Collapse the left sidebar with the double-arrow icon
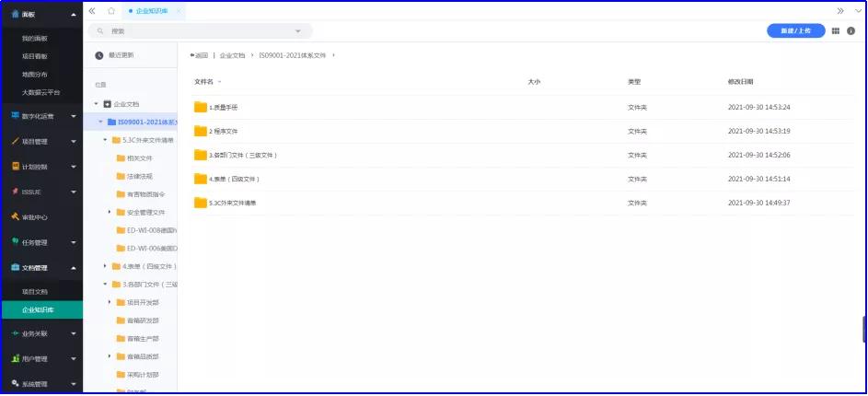 [x=92, y=11]
